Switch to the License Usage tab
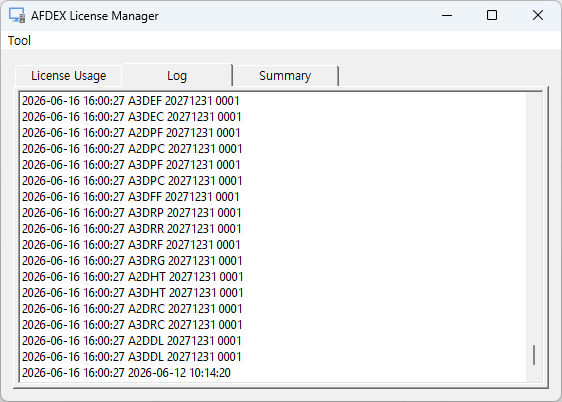The height and width of the screenshot is (402, 562). [68, 76]
